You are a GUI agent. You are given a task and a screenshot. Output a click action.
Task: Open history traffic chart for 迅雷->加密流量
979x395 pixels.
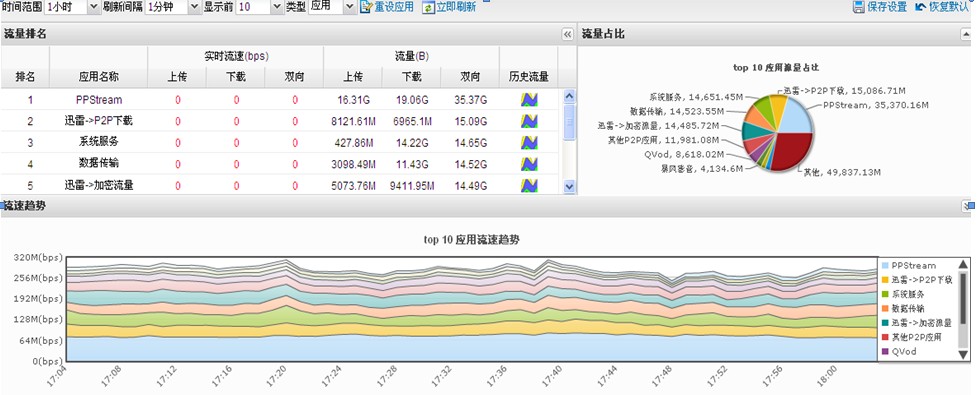tap(529, 185)
